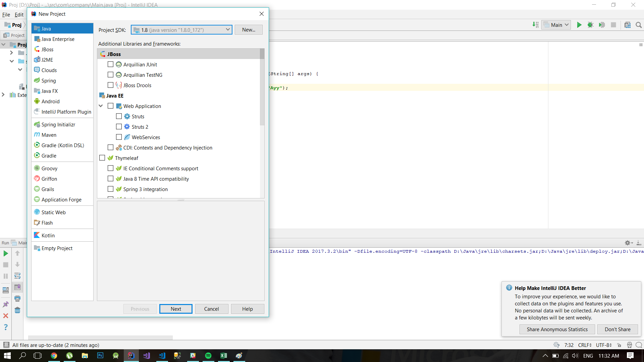Screen dimensions: 644x362
Task: Select Static Web project type
Action: click(x=62, y=212)
